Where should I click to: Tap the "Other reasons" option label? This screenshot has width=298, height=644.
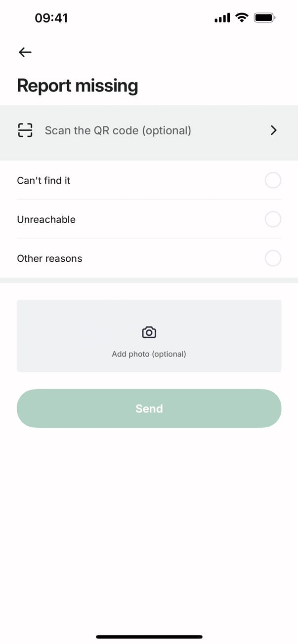pyautogui.click(x=49, y=259)
